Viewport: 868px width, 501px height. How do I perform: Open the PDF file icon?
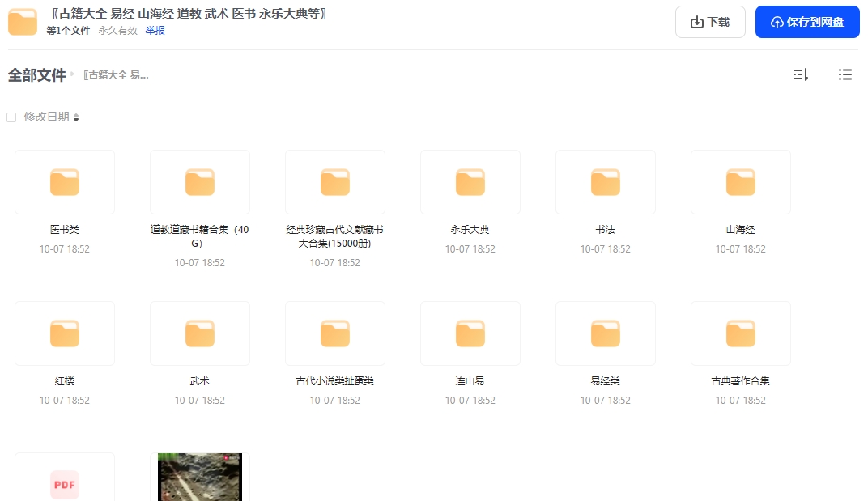[x=65, y=484]
